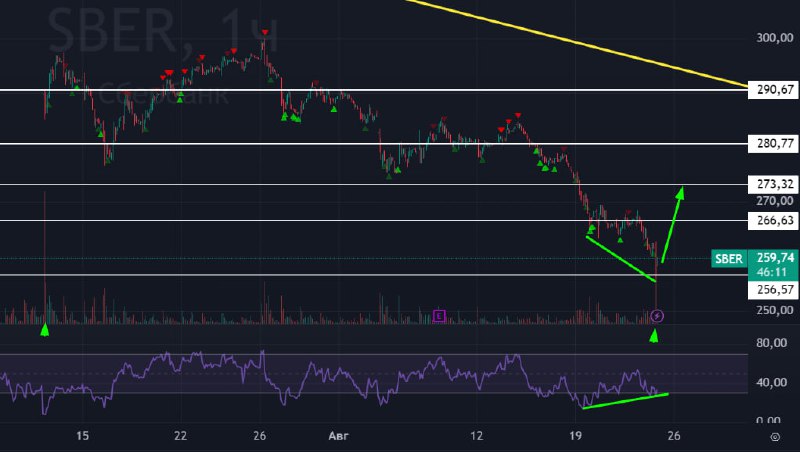Image resolution: width=800 pixels, height=452 pixels.
Task: Click the SBER current price tag
Action: tap(729, 259)
